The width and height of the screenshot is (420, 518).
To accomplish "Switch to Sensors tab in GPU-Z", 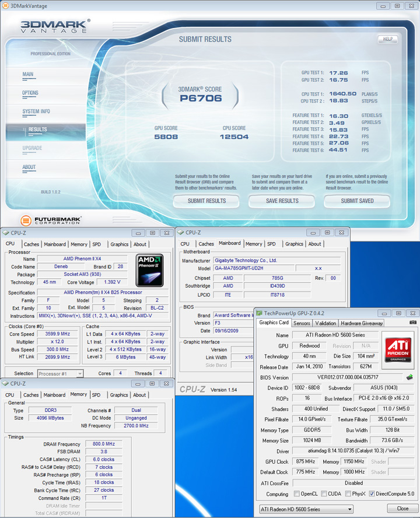I will [x=302, y=323].
